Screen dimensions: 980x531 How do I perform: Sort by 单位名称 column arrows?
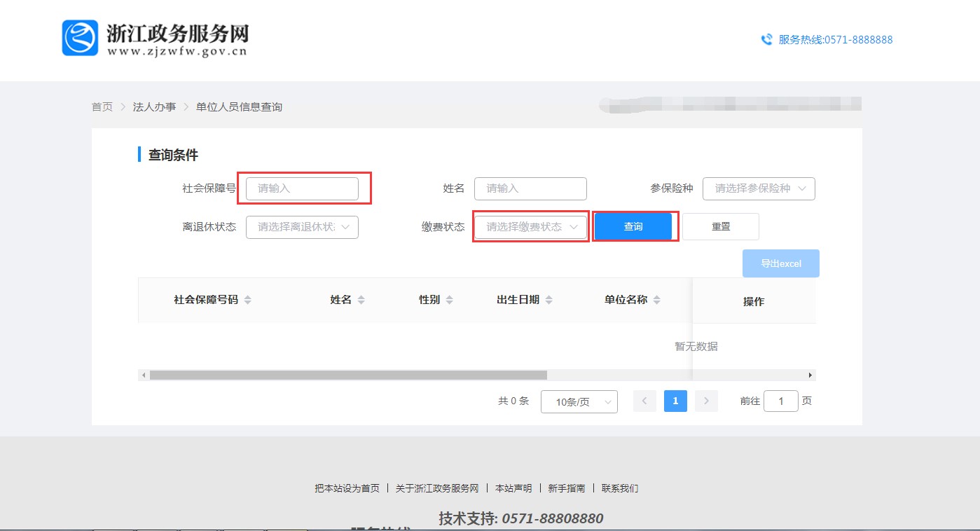[656, 300]
